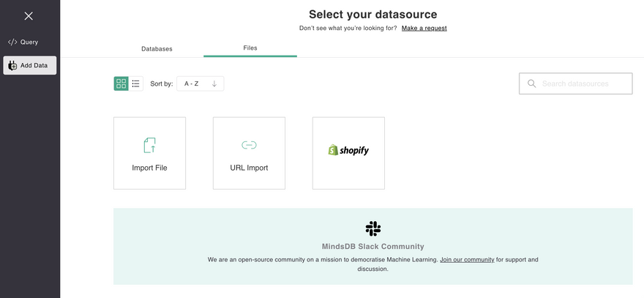
Task: Open the Query menu item
Action: [29, 42]
